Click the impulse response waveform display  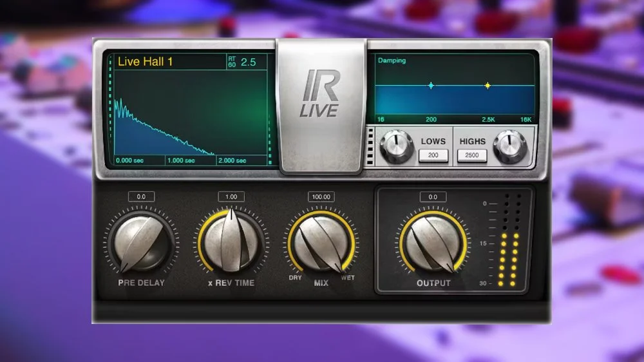(x=191, y=113)
